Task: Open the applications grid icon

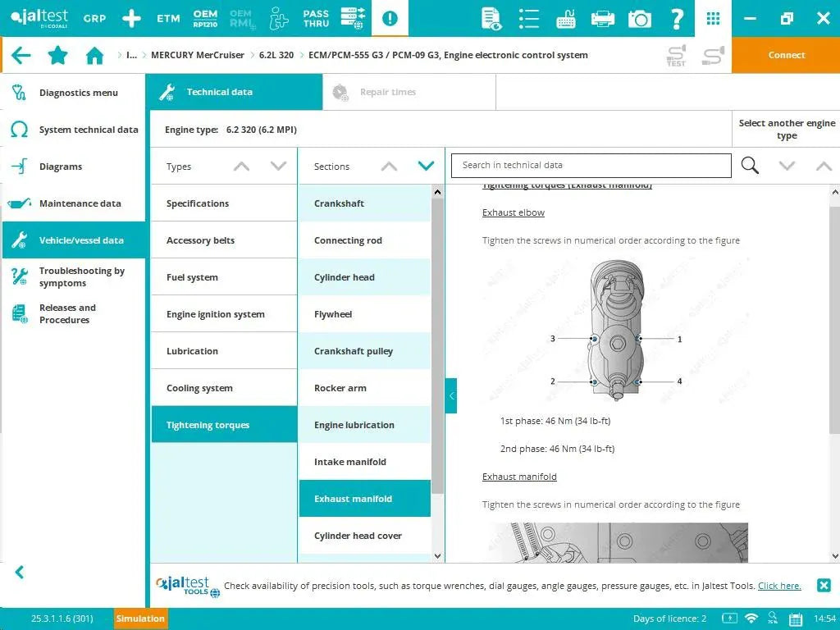Action: coord(712,17)
